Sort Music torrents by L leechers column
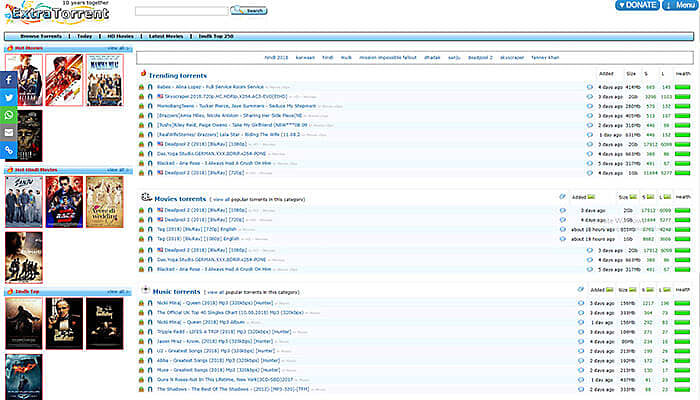The height and width of the screenshot is (400, 700). pos(665,290)
